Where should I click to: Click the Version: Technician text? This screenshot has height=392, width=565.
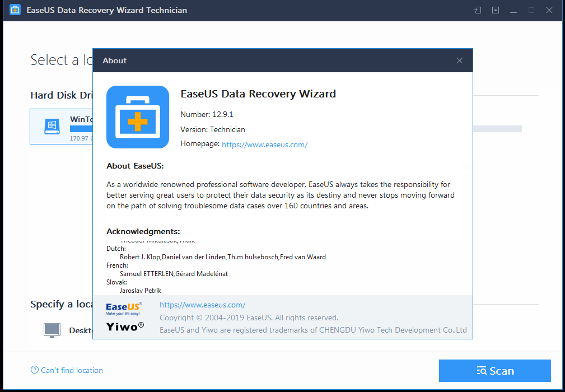coord(213,129)
